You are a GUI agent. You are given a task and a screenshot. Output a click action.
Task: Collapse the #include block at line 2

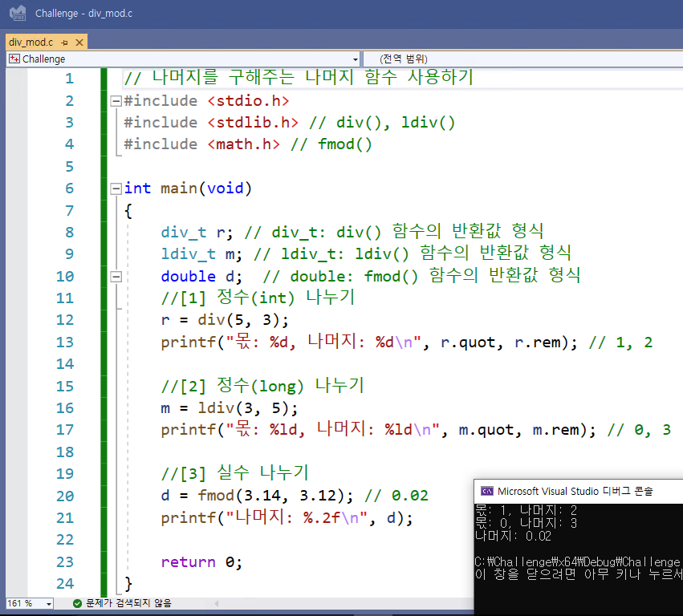pos(116,101)
